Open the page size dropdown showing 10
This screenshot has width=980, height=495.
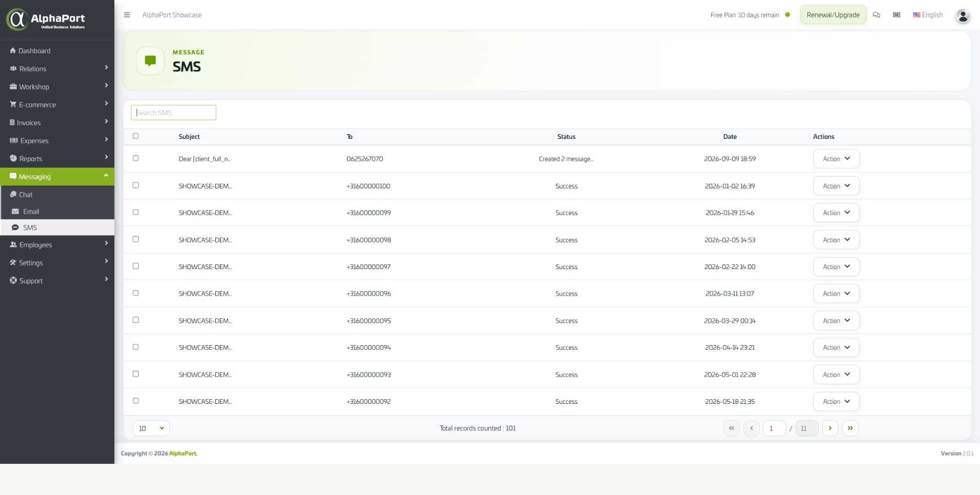151,428
